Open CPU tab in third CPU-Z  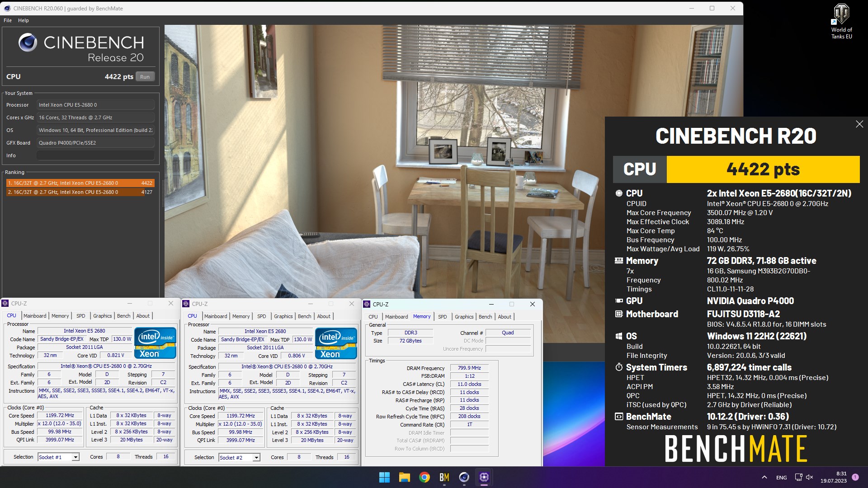(373, 317)
